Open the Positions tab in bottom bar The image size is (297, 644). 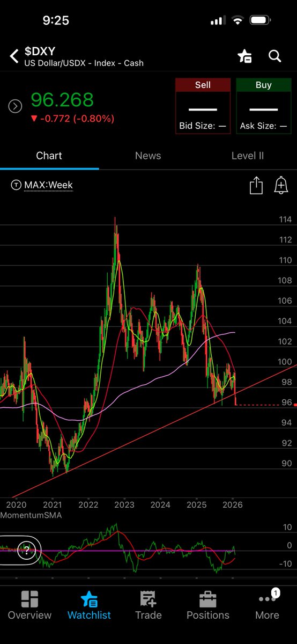pyautogui.click(x=208, y=605)
